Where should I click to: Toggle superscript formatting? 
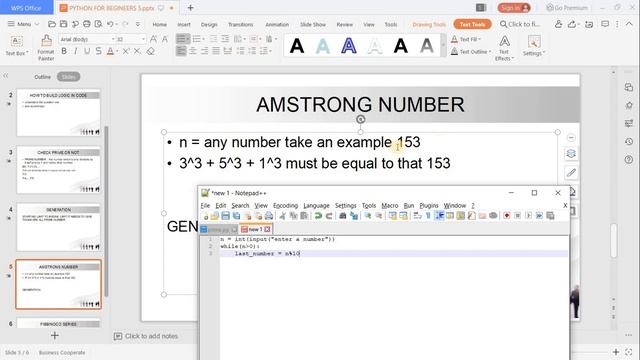pos(126,51)
